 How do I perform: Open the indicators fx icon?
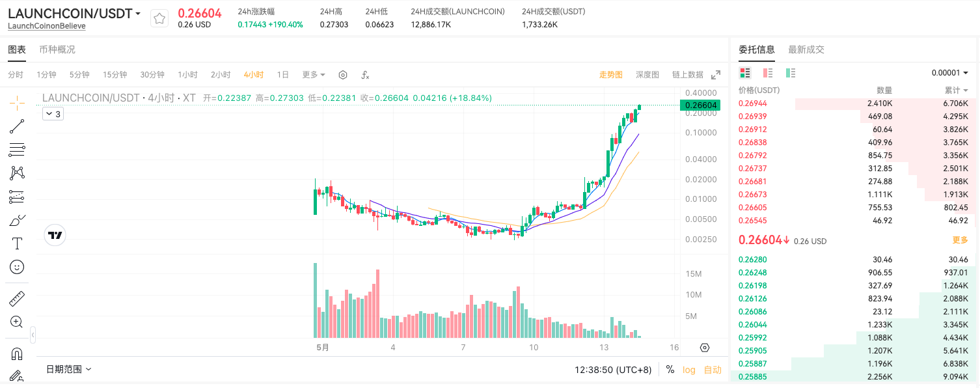[365, 75]
